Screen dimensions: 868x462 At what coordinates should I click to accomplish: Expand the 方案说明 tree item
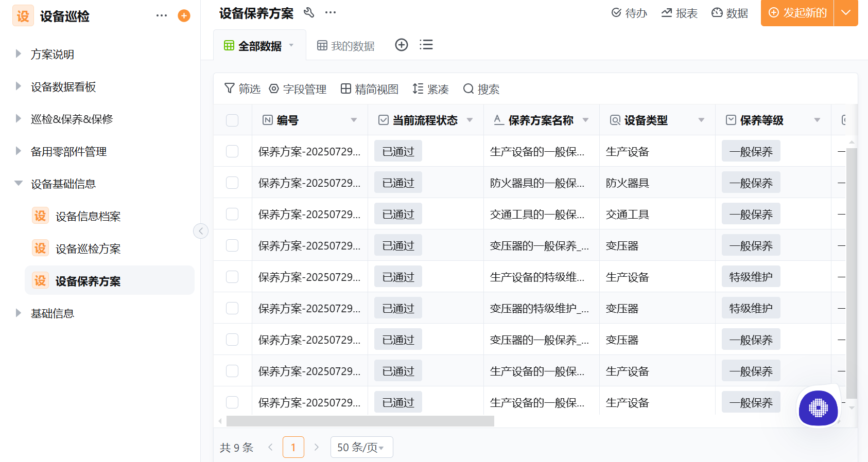(x=19, y=54)
